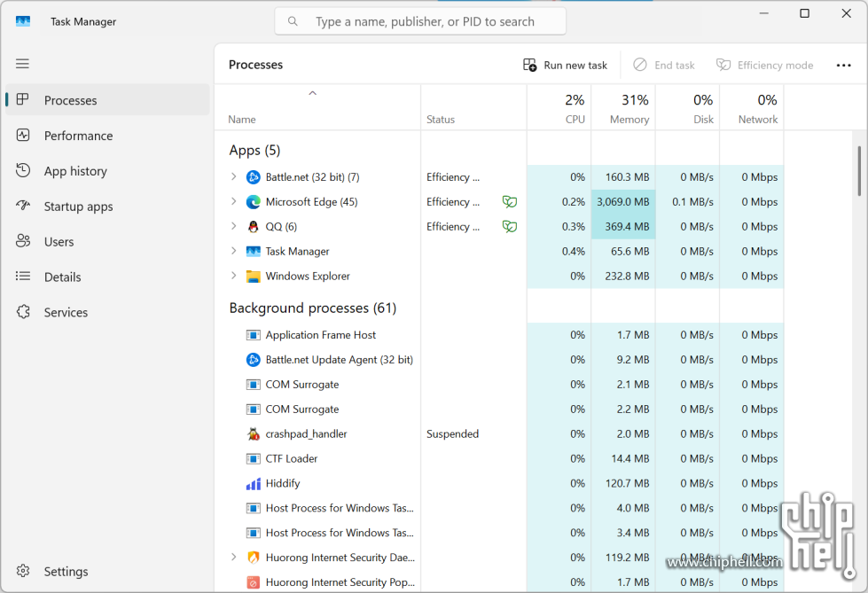Click Run new task button
Viewport: 868px width, 593px height.
pos(565,66)
